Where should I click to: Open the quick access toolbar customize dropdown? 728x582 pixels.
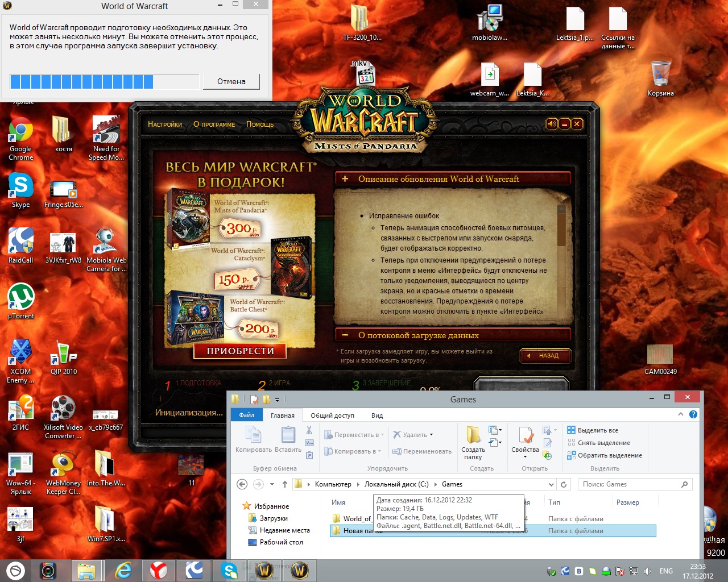278,400
